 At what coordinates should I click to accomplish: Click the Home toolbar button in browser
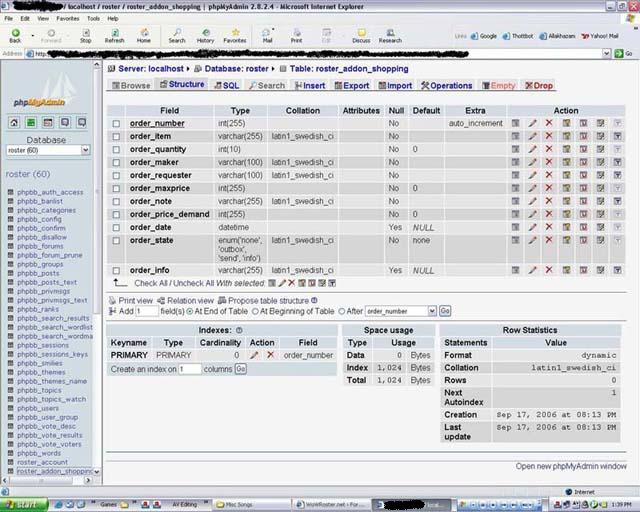[144, 36]
